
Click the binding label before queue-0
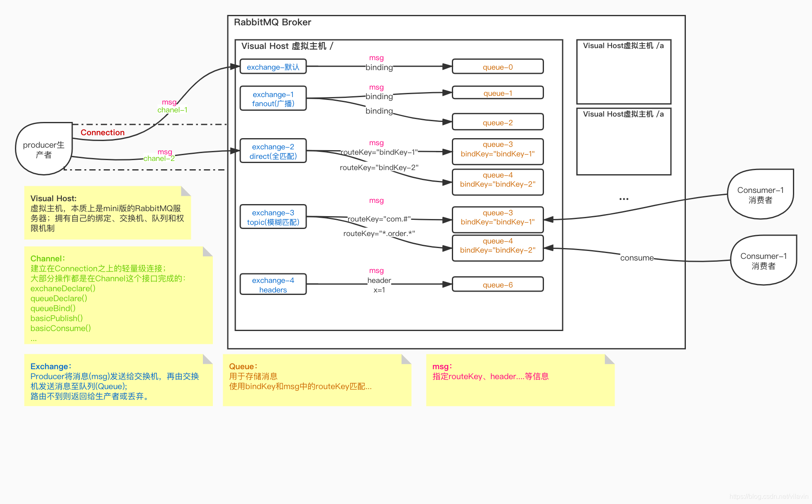click(x=379, y=67)
